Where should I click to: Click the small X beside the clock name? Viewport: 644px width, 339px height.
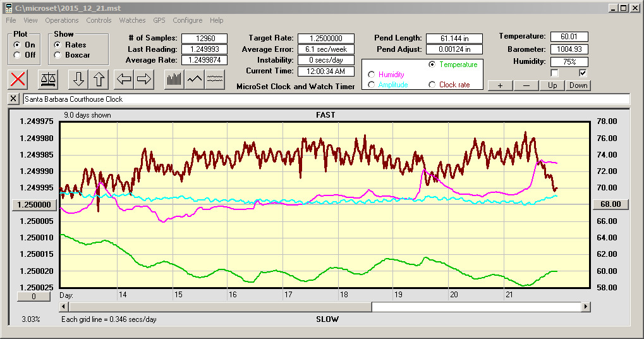(x=13, y=99)
